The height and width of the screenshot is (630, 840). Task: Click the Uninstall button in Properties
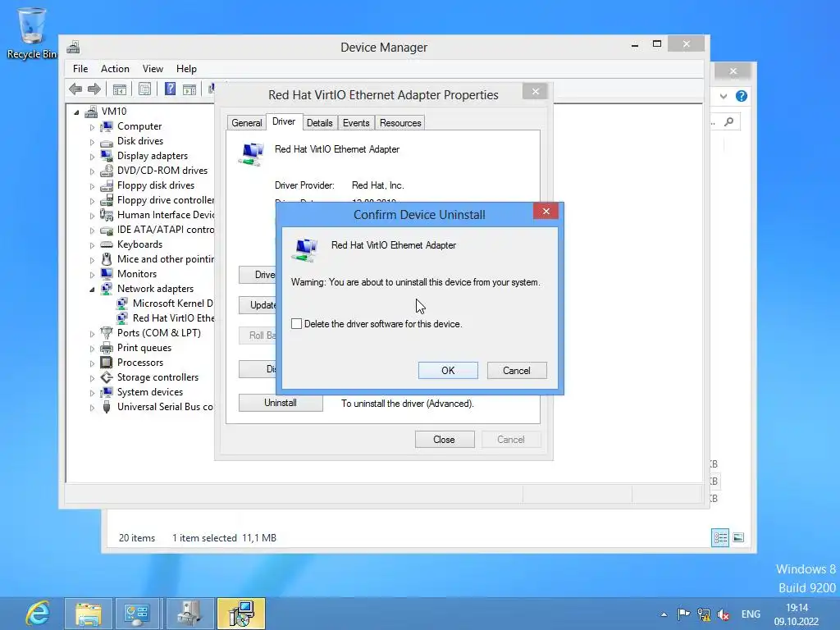click(281, 403)
